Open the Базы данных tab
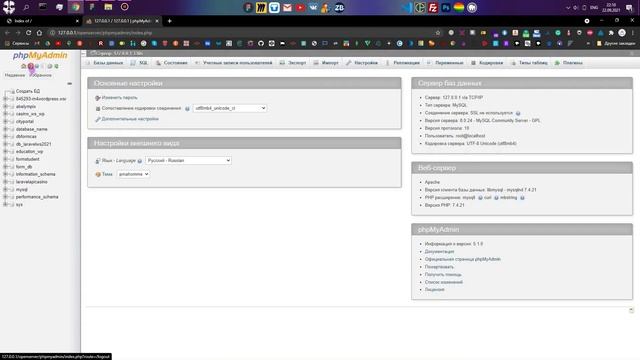 click(104, 63)
